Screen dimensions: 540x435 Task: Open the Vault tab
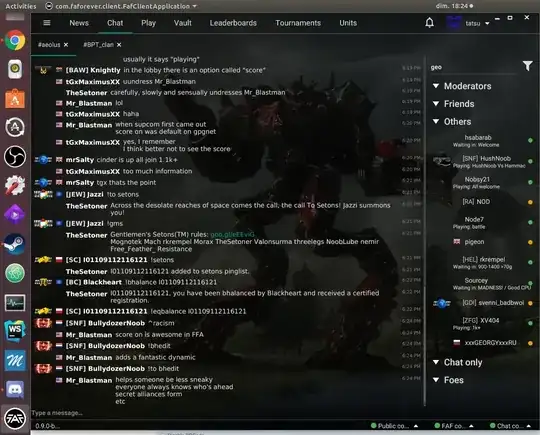click(x=183, y=23)
